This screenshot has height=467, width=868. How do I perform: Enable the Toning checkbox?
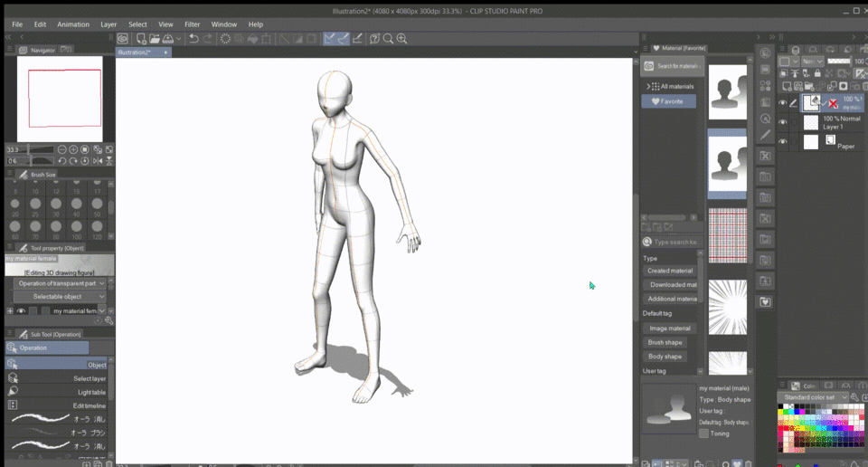(x=703, y=434)
